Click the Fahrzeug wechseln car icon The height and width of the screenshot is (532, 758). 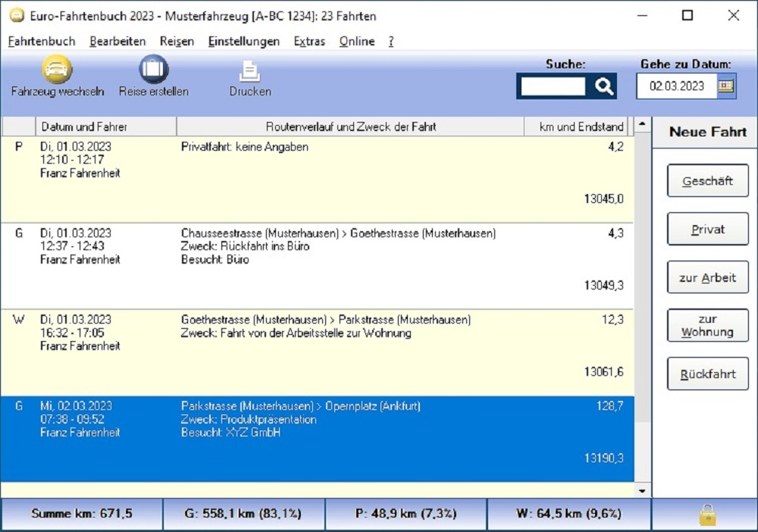pyautogui.click(x=57, y=69)
